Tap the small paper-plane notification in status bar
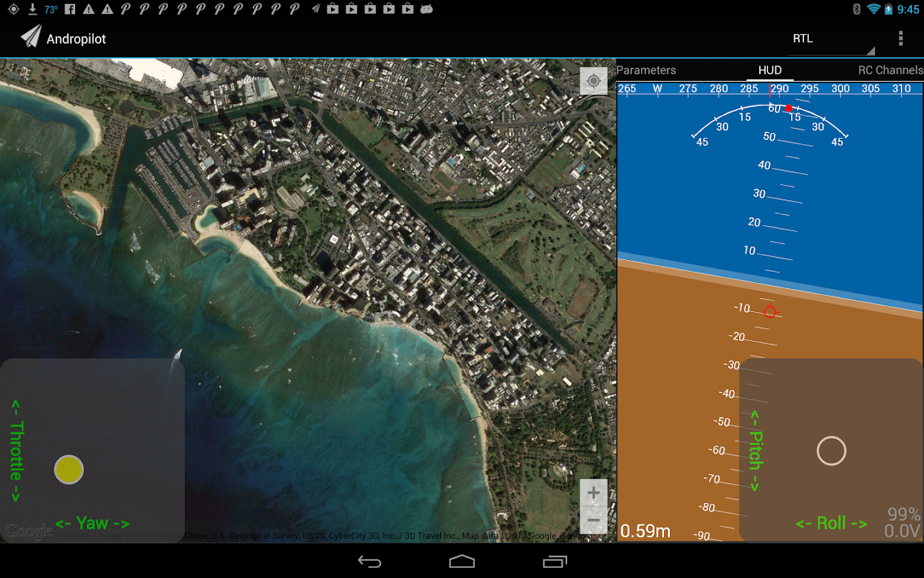 point(315,9)
